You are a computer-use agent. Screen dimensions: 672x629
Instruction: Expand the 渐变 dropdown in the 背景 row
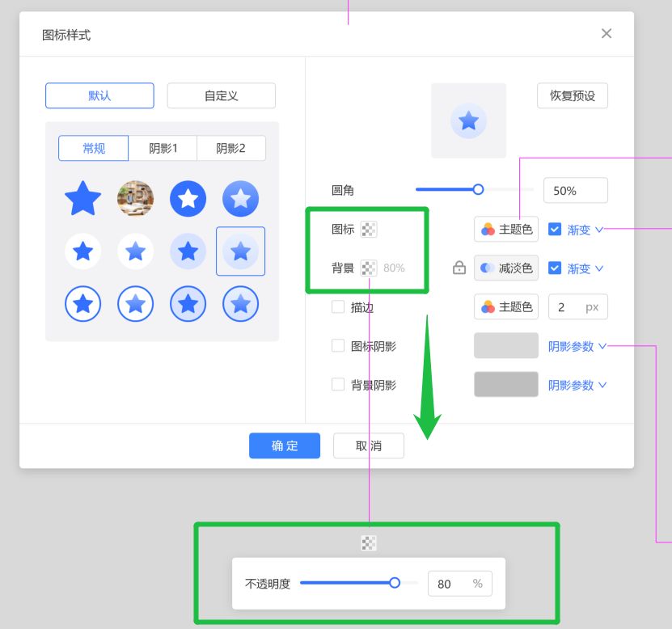tap(585, 268)
